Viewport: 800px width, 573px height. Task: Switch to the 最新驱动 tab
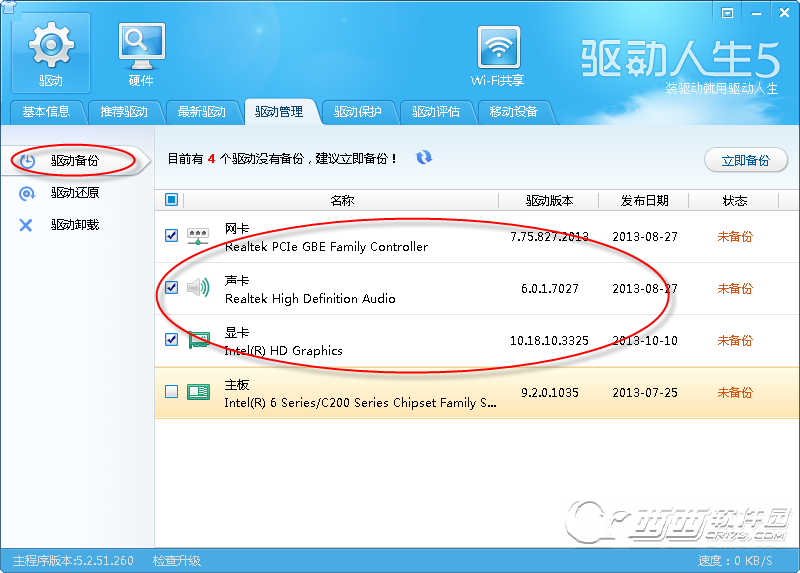coord(202,112)
